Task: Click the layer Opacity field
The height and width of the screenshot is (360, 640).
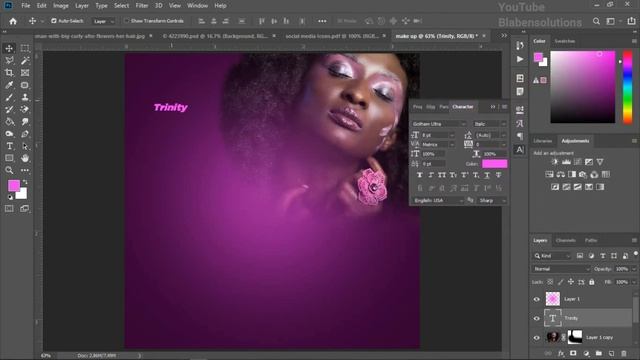Action: [x=622, y=269]
